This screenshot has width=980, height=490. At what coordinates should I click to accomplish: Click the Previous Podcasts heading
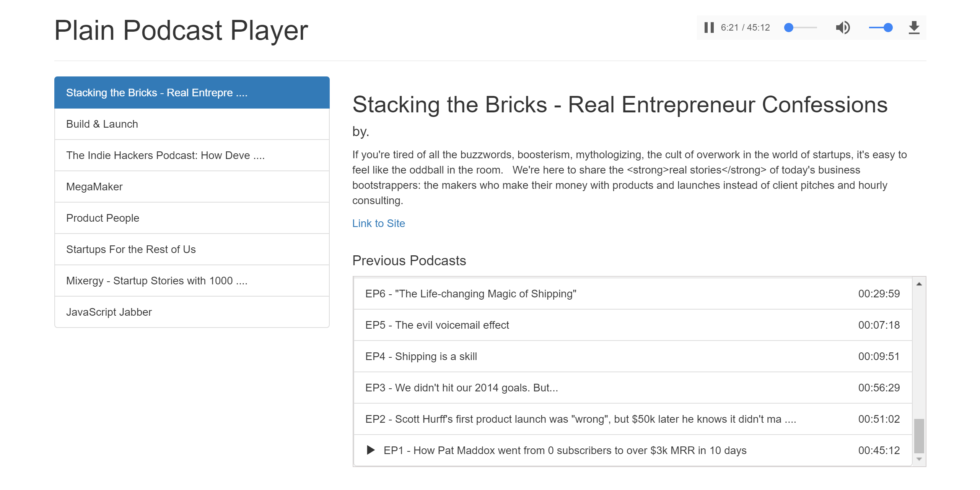click(x=409, y=260)
